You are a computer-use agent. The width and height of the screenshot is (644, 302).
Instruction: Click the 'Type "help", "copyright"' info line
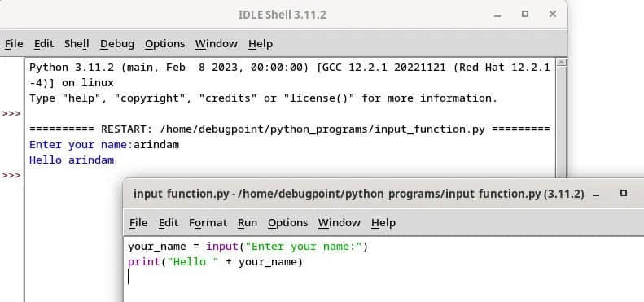pyautogui.click(x=263, y=98)
